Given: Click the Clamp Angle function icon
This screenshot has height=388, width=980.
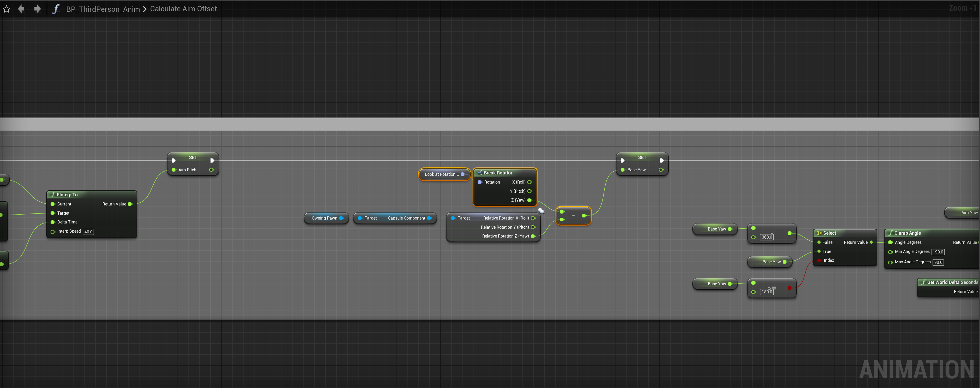Looking at the screenshot, I should 890,233.
